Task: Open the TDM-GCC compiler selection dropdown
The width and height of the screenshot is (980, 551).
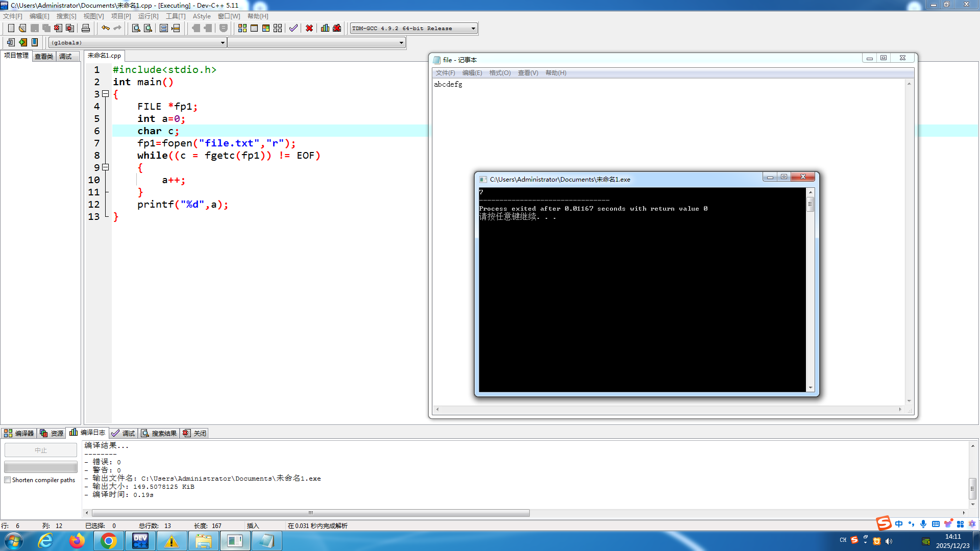Action: pyautogui.click(x=473, y=29)
